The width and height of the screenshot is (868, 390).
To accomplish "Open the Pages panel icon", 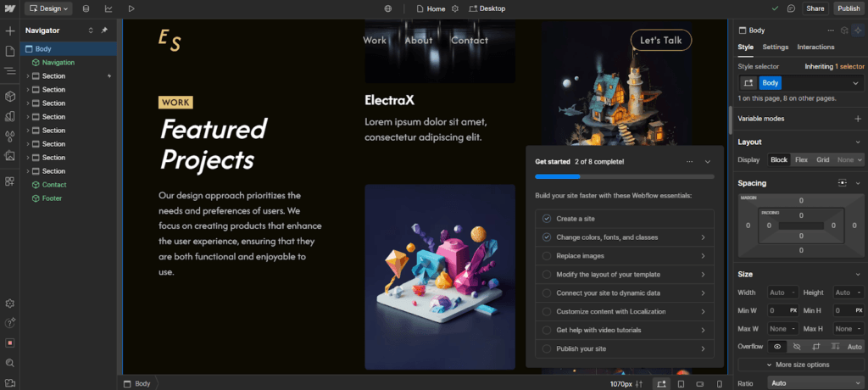I will click(x=10, y=51).
